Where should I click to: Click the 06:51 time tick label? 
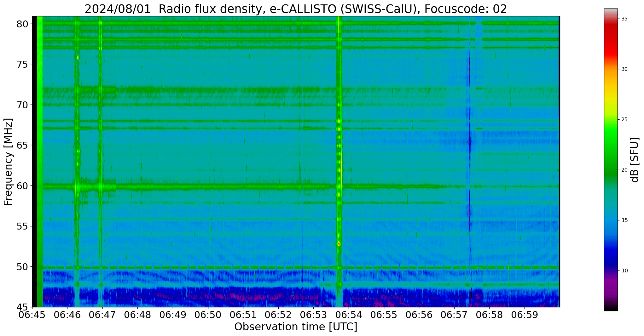(243, 315)
